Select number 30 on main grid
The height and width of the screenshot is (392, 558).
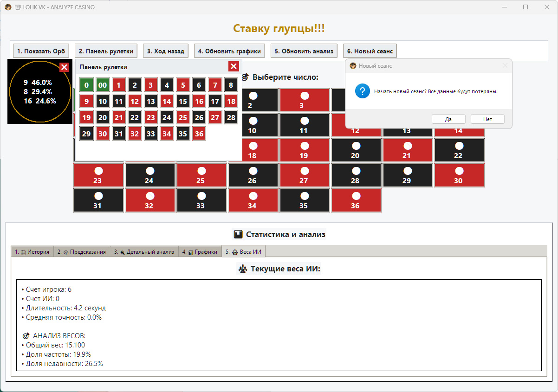pos(459,175)
